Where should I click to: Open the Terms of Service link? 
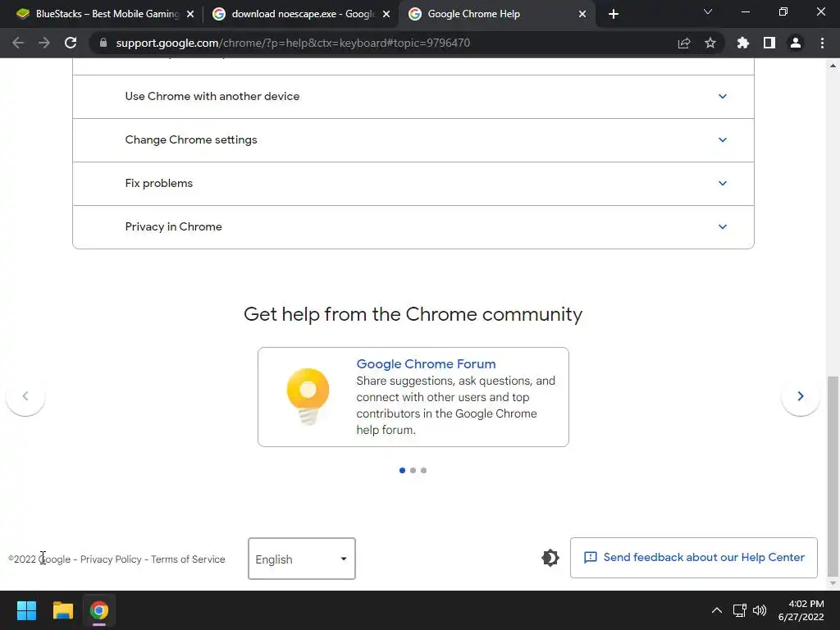click(x=188, y=559)
